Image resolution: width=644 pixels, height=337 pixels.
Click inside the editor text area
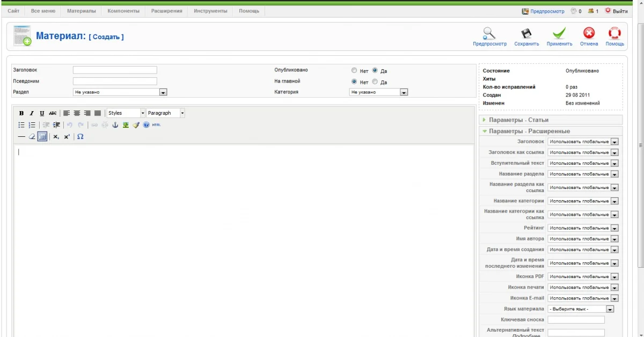click(x=243, y=240)
